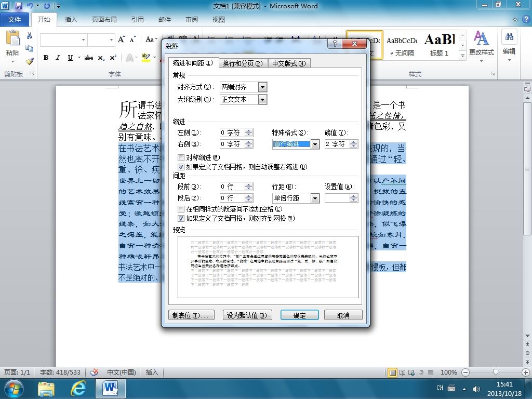Open Internet Explorer from taskbar
532x399 pixels.
(78, 389)
